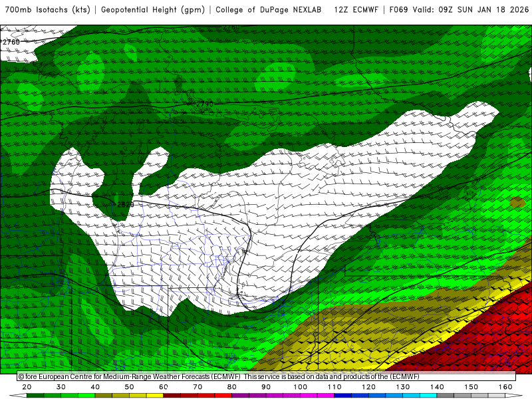Click the 'College of DuPage NEXLAB' label
Screen dimensions: 532x399
click(x=269, y=9)
